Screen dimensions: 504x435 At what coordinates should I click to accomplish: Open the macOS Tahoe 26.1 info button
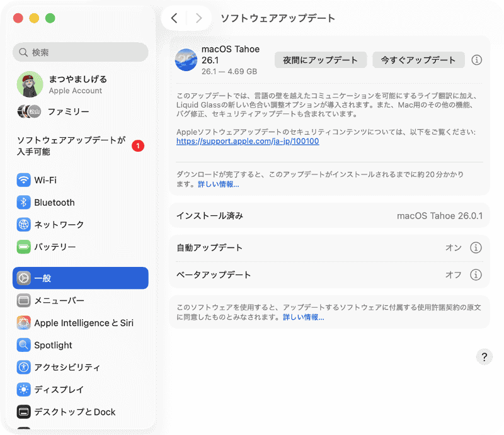point(477,60)
